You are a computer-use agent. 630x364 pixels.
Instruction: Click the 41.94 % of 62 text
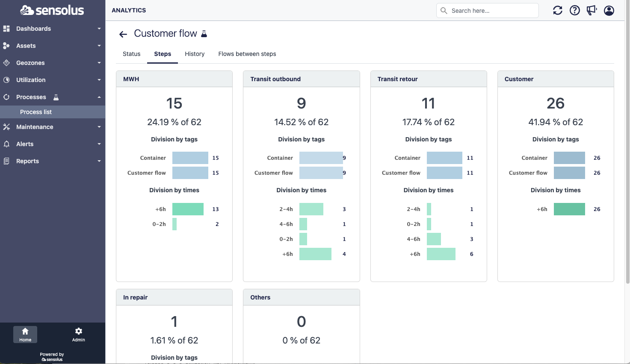pos(556,122)
